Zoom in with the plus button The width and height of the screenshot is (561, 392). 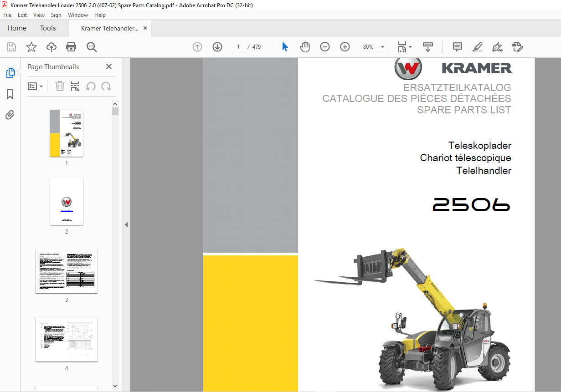point(345,47)
